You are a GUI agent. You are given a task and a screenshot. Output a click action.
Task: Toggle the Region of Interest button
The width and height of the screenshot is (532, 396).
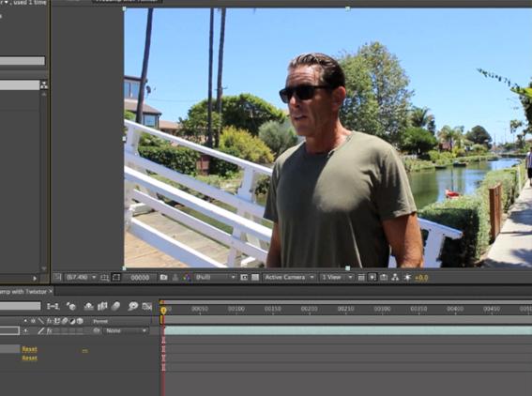pos(244,278)
